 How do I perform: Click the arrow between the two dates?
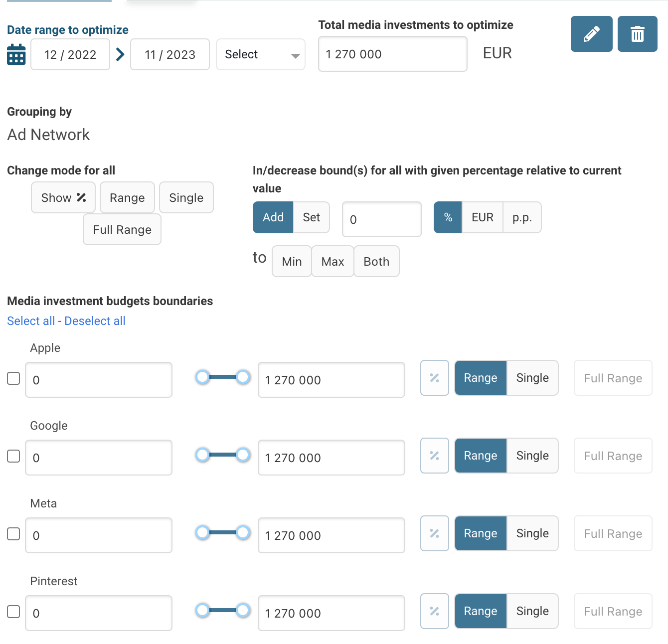click(120, 54)
